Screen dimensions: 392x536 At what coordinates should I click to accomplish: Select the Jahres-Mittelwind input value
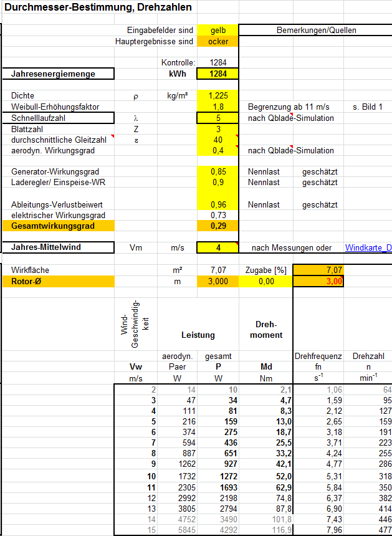click(218, 247)
